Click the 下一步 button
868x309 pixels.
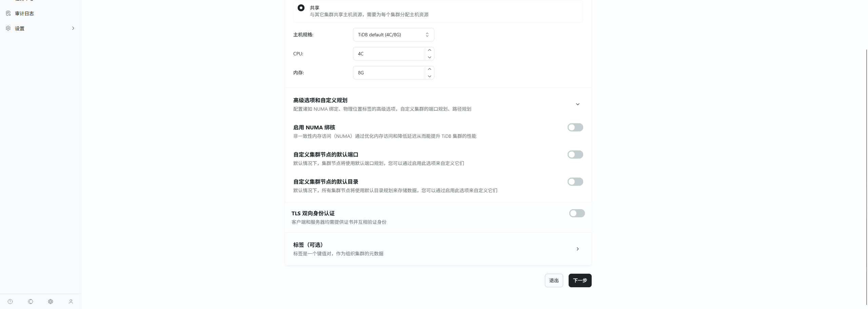[x=580, y=280]
